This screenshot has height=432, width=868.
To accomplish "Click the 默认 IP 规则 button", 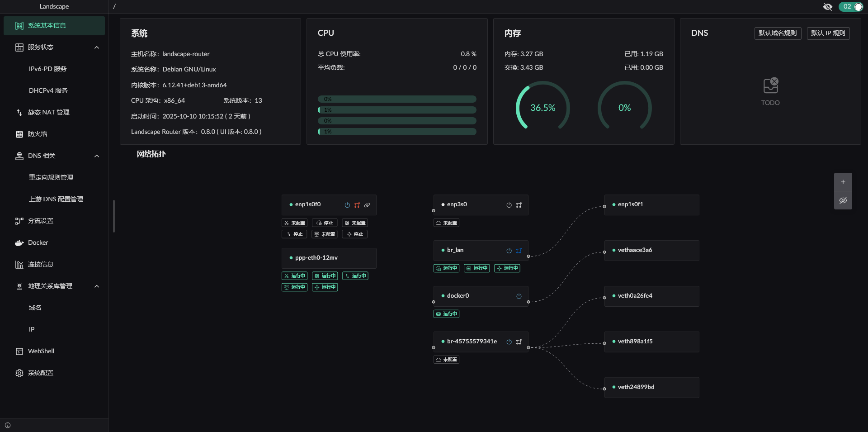I will (828, 33).
